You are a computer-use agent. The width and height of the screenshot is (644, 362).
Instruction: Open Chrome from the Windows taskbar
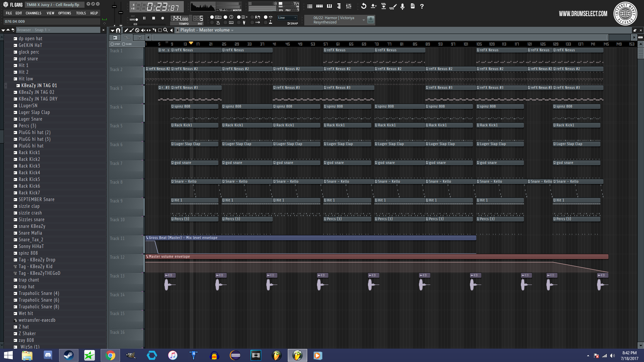(110, 355)
